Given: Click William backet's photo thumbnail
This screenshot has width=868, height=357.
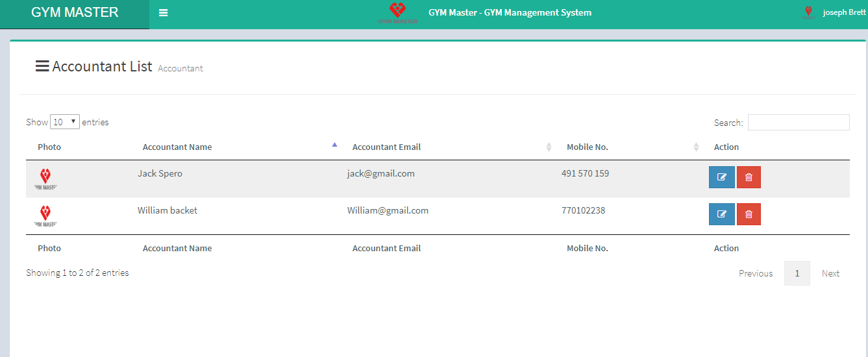Looking at the screenshot, I should [x=45, y=215].
